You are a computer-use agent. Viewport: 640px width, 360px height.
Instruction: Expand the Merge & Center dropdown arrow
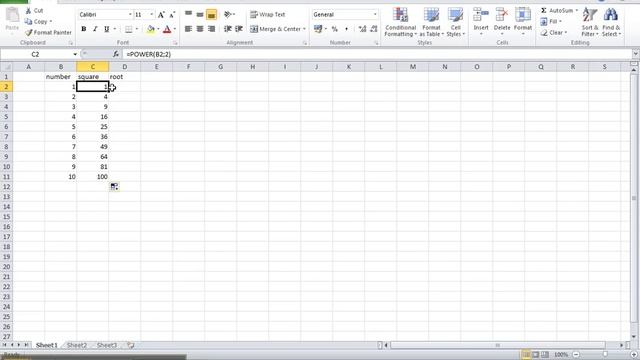pos(304,29)
